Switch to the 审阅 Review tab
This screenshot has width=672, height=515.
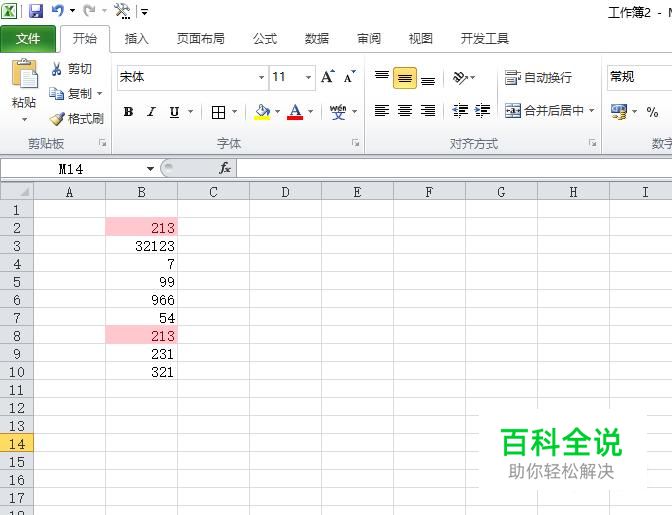[369, 39]
